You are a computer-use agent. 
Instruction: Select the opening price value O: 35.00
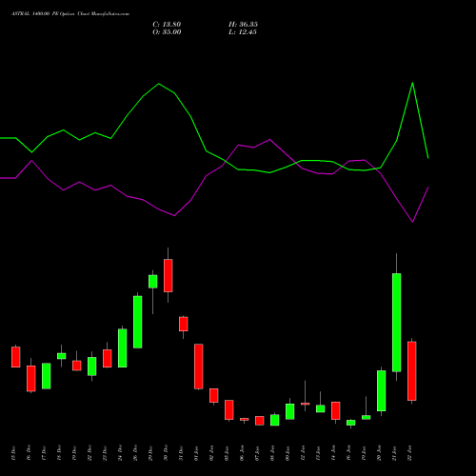click(x=167, y=32)
